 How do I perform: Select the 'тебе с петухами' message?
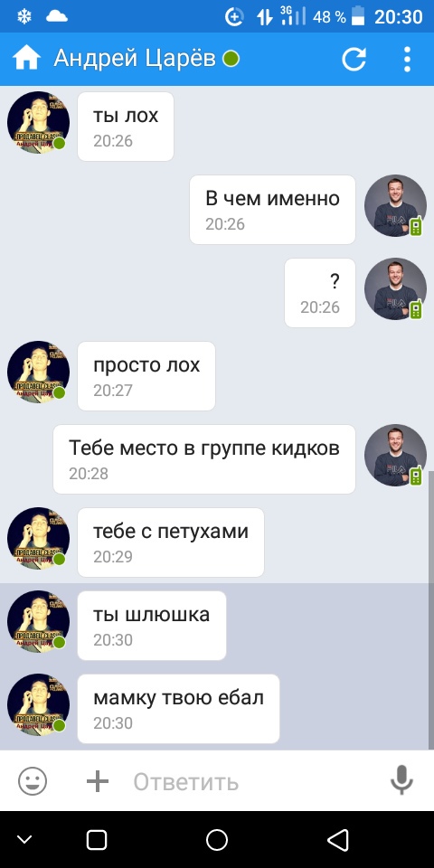[171, 542]
